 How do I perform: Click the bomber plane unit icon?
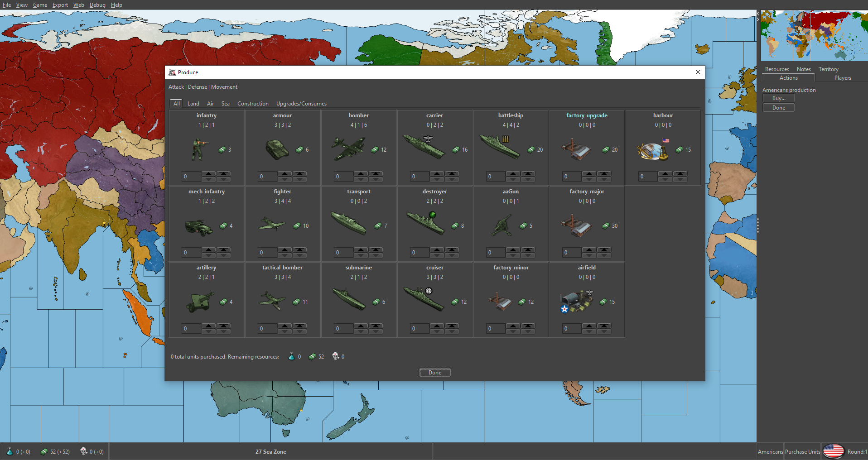click(348, 149)
